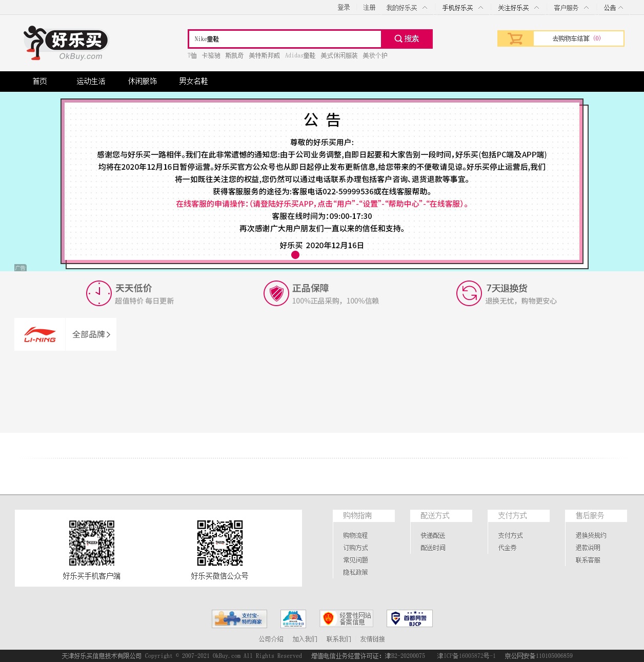Open 退款说明 footer link
This screenshot has height=662, width=644.
(x=588, y=548)
